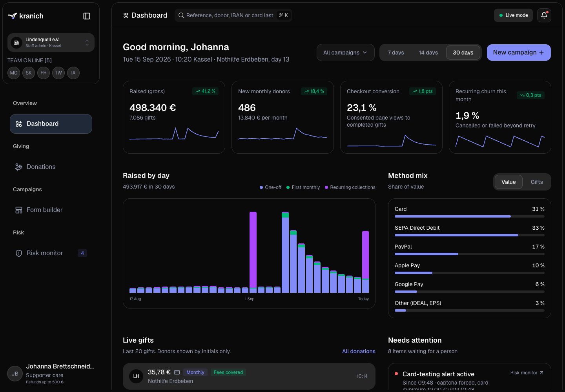Click the SEPA Direct Debit progress bar

click(x=470, y=235)
